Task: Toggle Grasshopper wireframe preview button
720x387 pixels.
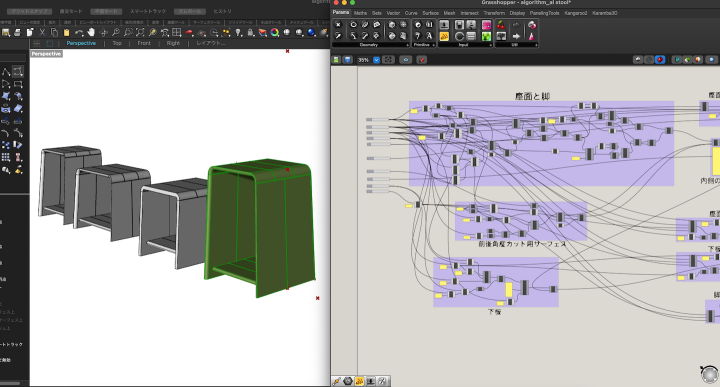Action: (x=649, y=60)
